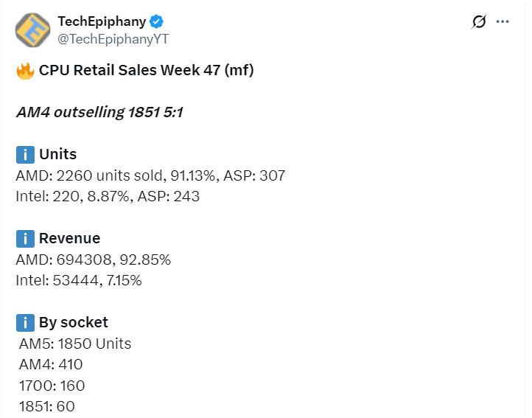Image resolution: width=532 pixels, height=418 pixels.
Task: Click the bold Revenue heading
Action: click(x=69, y=239)
